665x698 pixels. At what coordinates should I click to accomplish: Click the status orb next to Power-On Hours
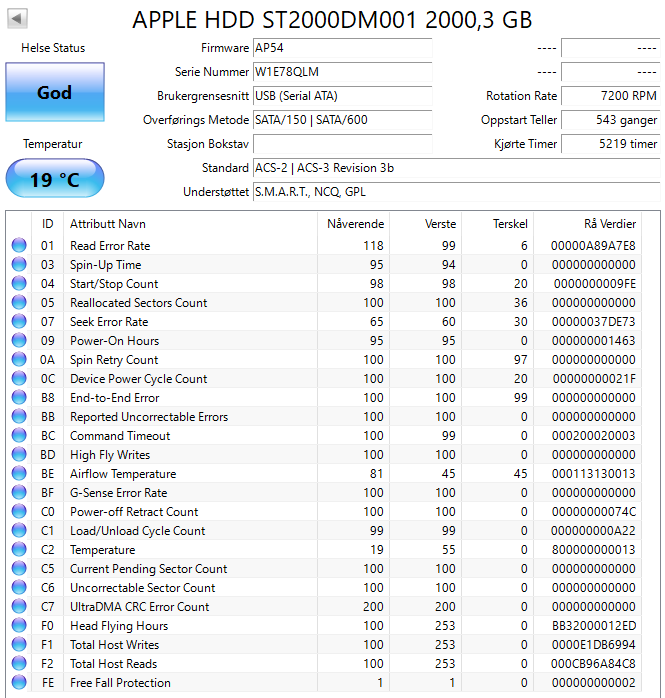click(19, 341)
